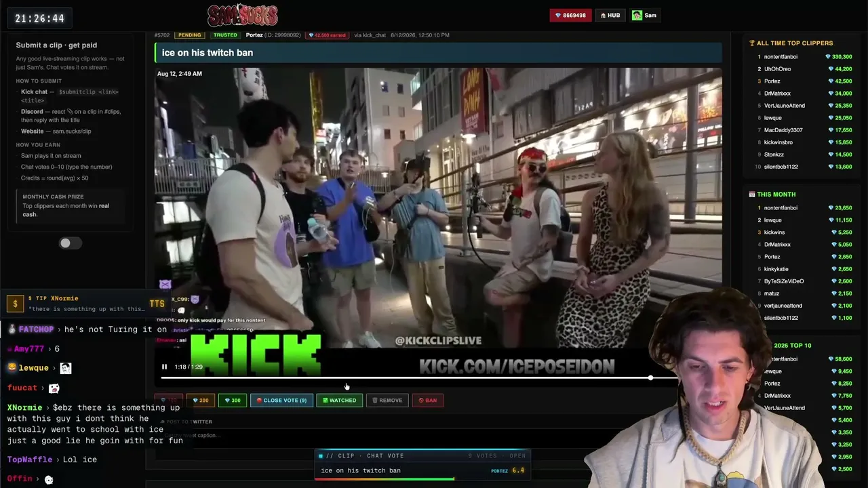
Task: Select MacDaddy3307 in the all-time leaderboard
Action: pyautogui.click(x=783, y=130)
